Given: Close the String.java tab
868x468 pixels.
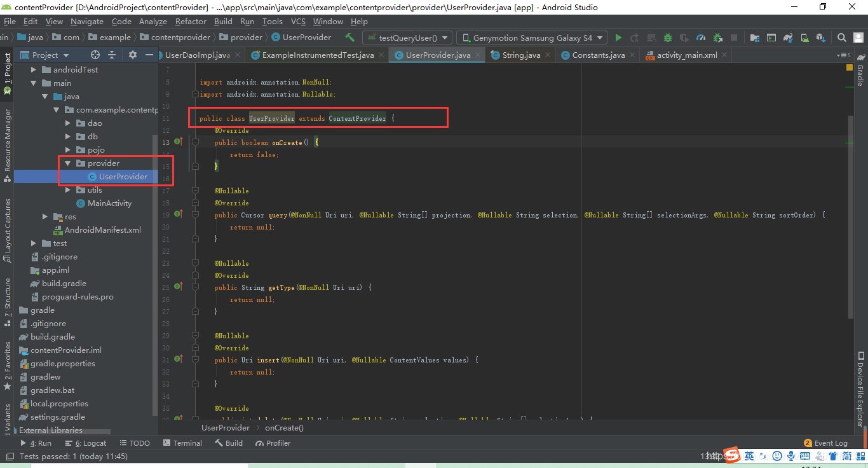Looking at the screenshot, I should [547, 55].
